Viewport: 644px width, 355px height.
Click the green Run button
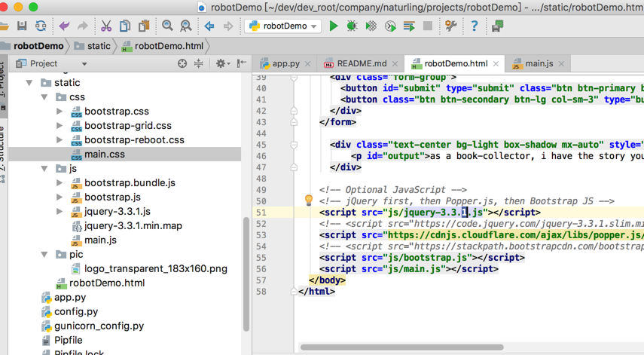coord(334,26)
